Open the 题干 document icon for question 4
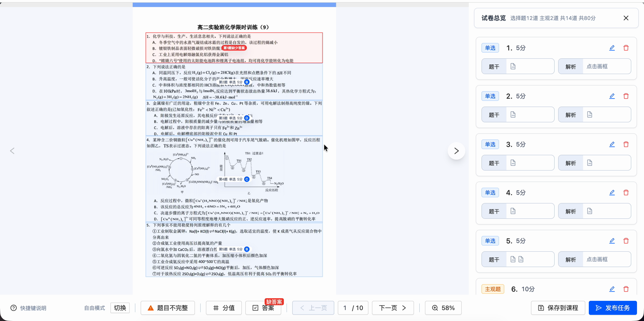The height and width of the screenshot is (321, 644). pyautogui.click(x=513, y=211)
